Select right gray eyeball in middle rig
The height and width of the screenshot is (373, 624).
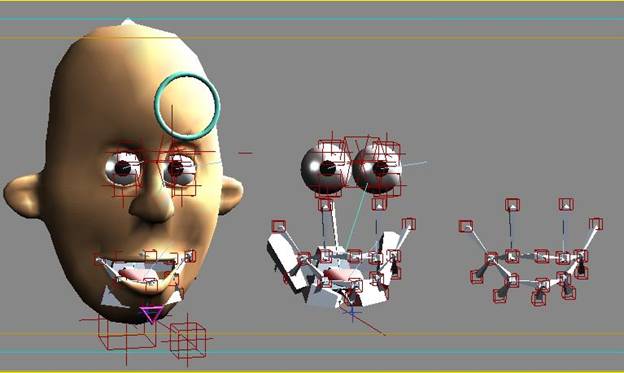(x=377, y=169)
